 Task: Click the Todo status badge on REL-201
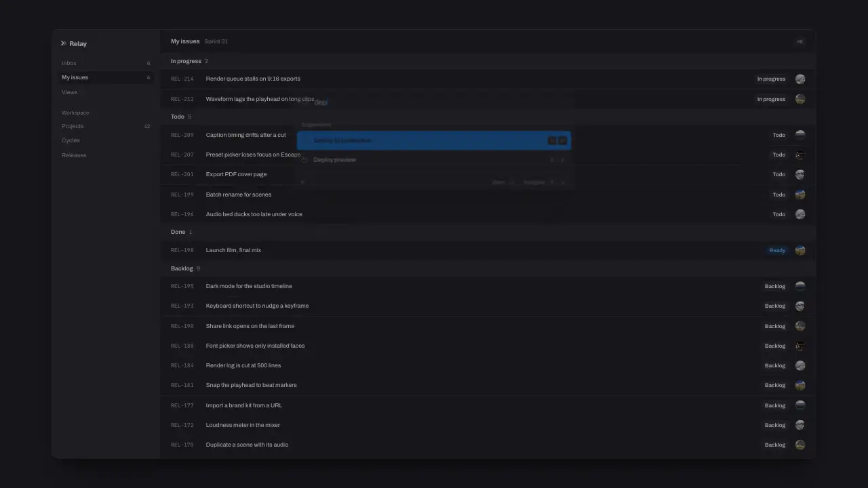pos(779,174)
